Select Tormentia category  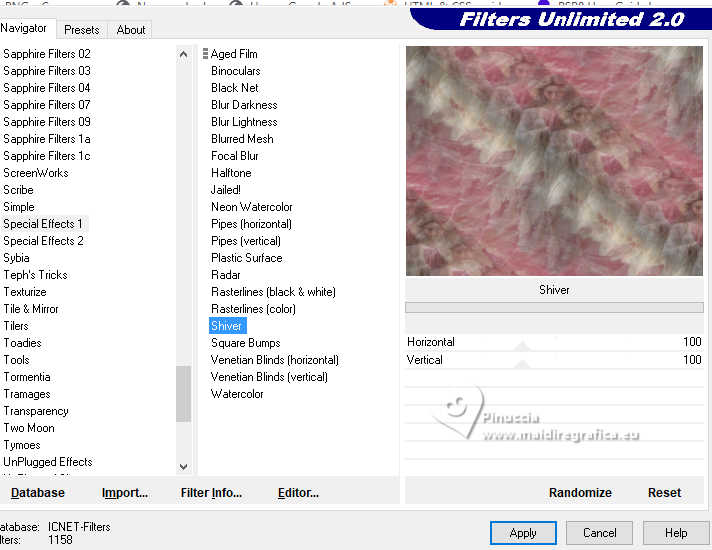click(x=27, y=377)
